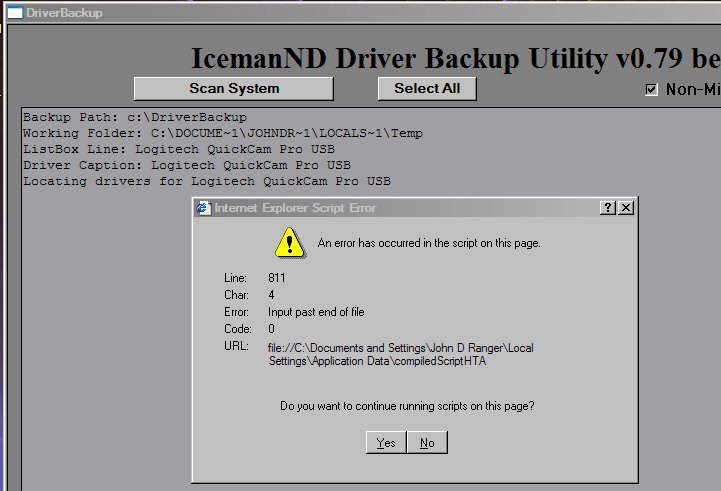
Task: Click the error line number 811
Action: [x=277, y=278]
